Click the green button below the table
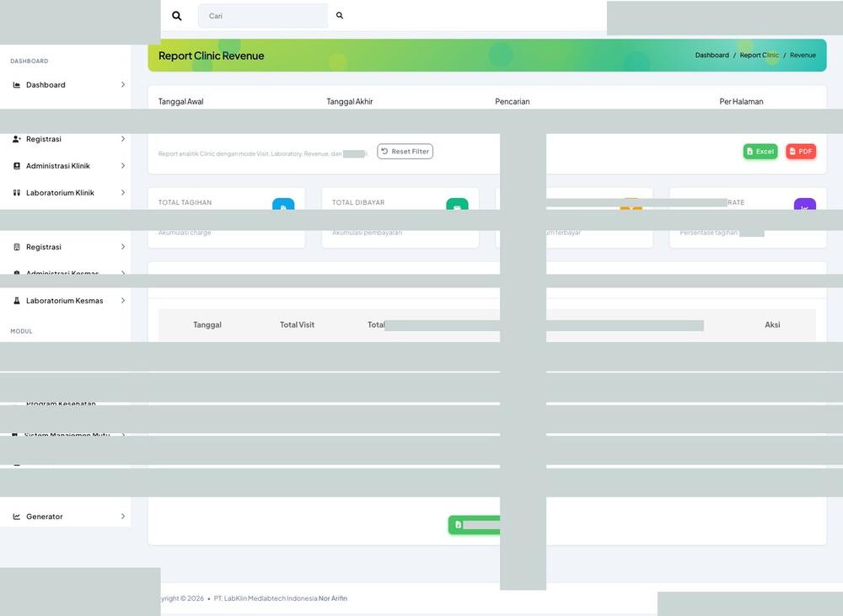This screenshot has height=616, width=843. [x=474, y=525]
